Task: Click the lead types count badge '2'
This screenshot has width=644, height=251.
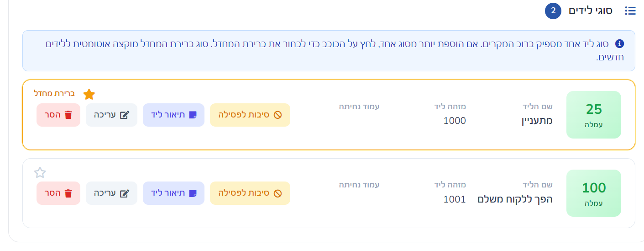Action: 553,11
